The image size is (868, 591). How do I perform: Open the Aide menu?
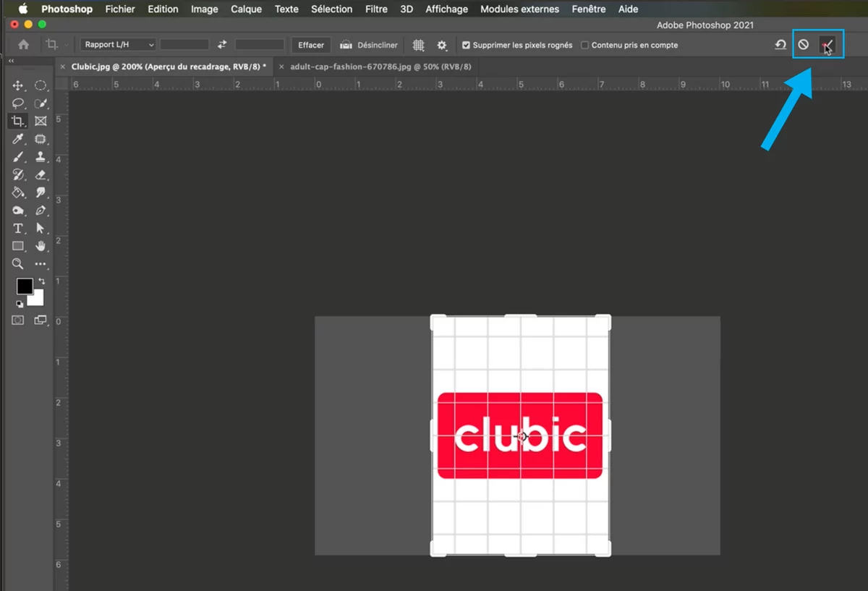[629, 9]
